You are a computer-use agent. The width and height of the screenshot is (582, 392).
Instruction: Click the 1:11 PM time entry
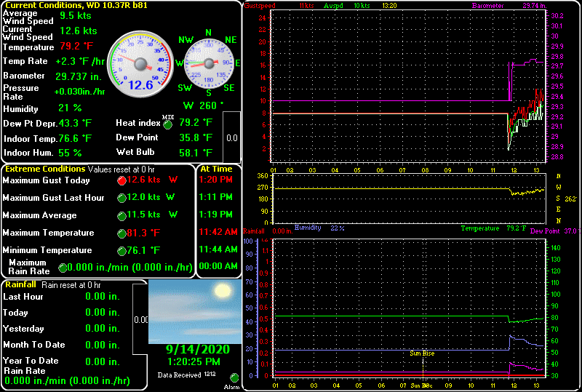[215, 197]
